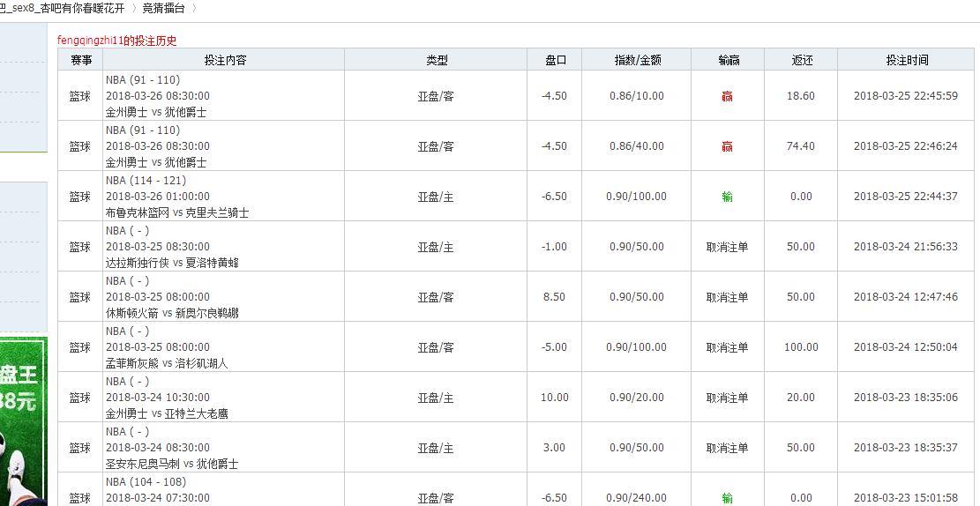Open the green football ad banner
Image resolution: width=980 pixels, height=506 pixels.
(23, 421)
